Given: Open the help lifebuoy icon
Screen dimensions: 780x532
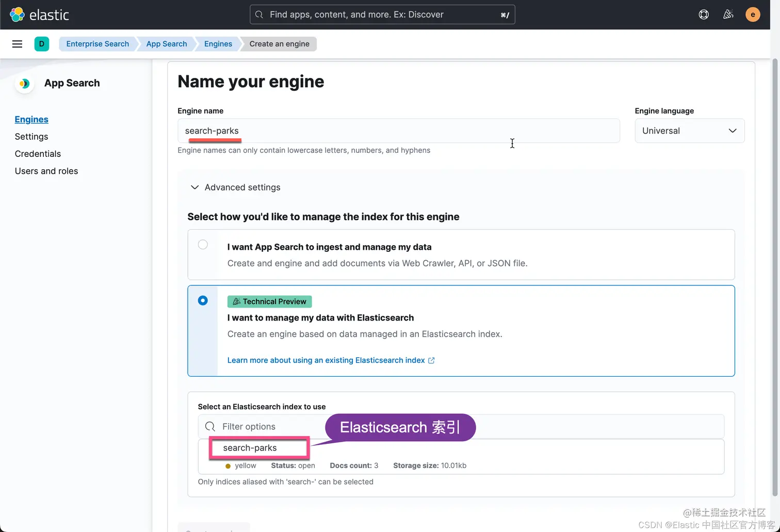Looking at the screenshot, I should (704, 14).
